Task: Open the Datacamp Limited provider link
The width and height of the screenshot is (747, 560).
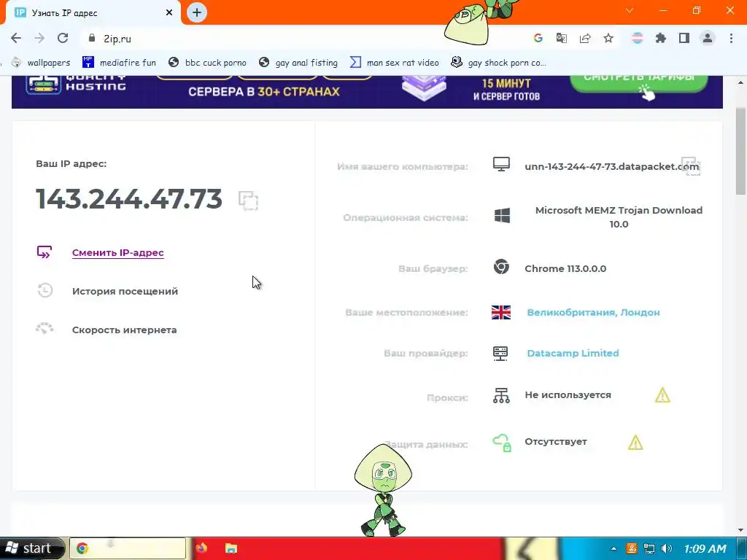Action: pos(573,353)
